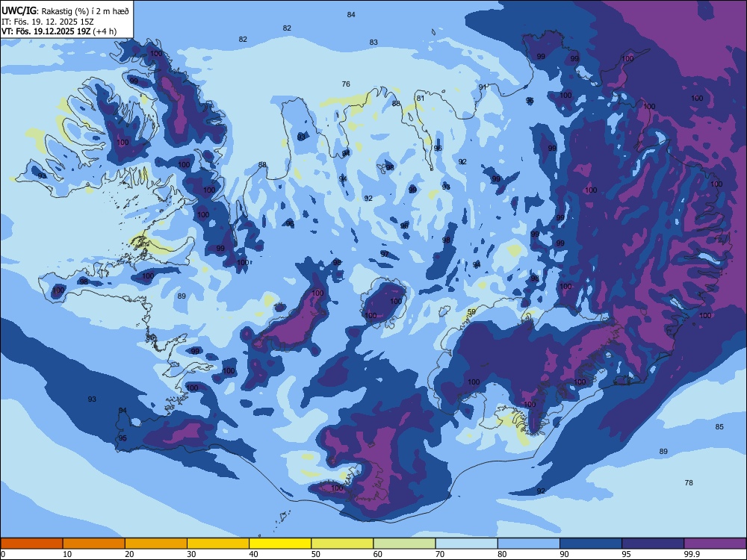Image resolution: width=747 pixels, height=560 pixels.
Task: Choose the 80–90 light blue legend swatch
Action: click(529, 544)
